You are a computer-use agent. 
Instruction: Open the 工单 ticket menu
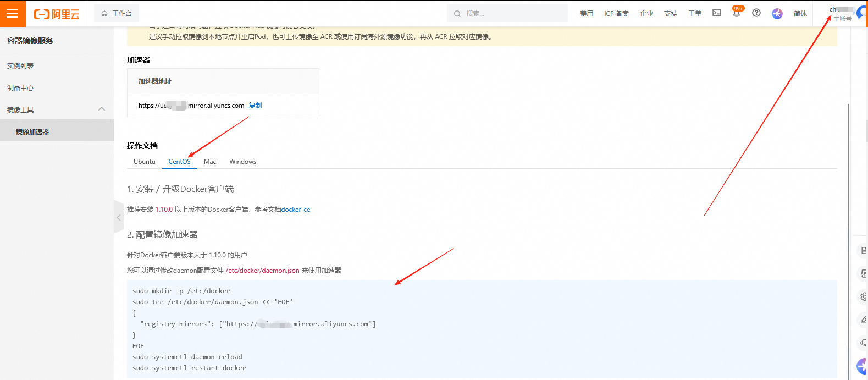[695, 13]
